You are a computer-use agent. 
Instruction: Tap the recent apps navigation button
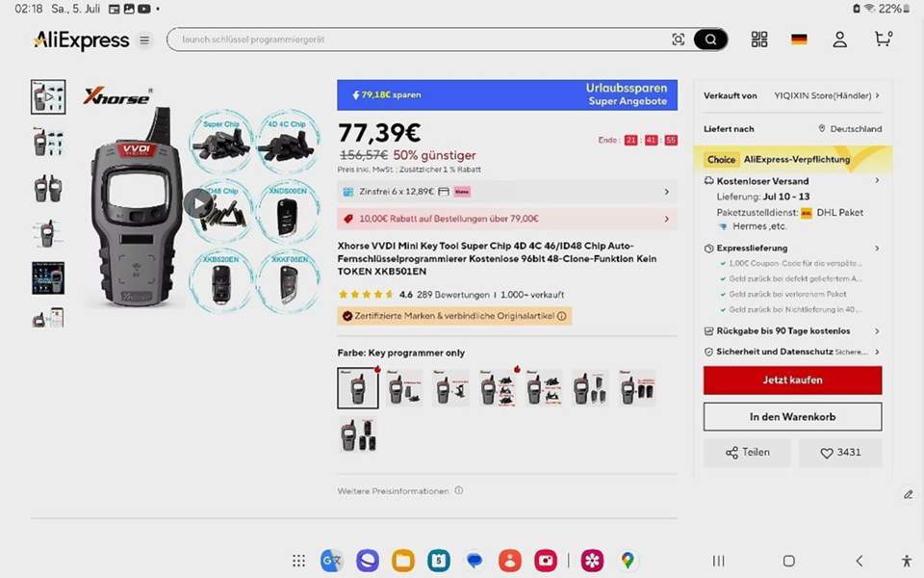coord(718,561)
